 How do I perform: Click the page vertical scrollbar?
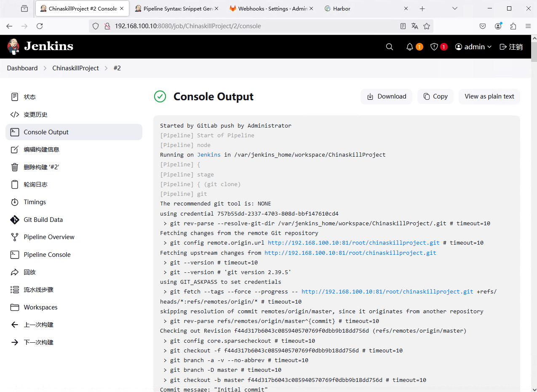click(x=534, y=211)
